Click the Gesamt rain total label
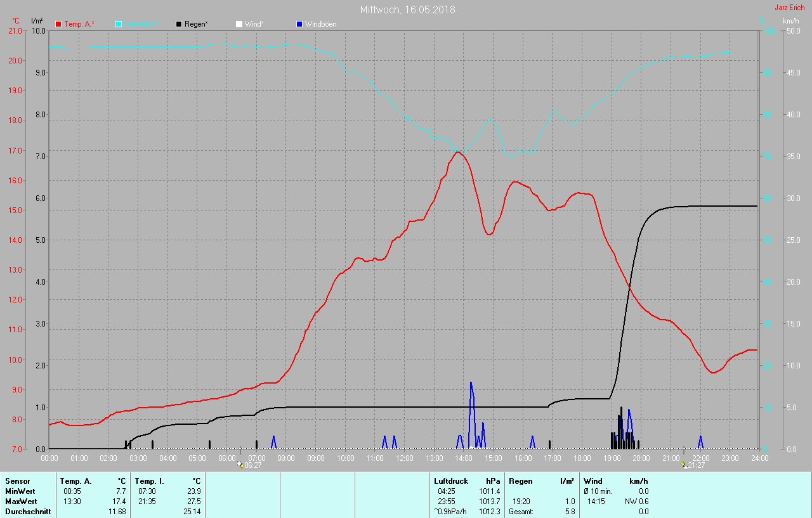Viewport: 812px width, 518px height. pos(521,512)
